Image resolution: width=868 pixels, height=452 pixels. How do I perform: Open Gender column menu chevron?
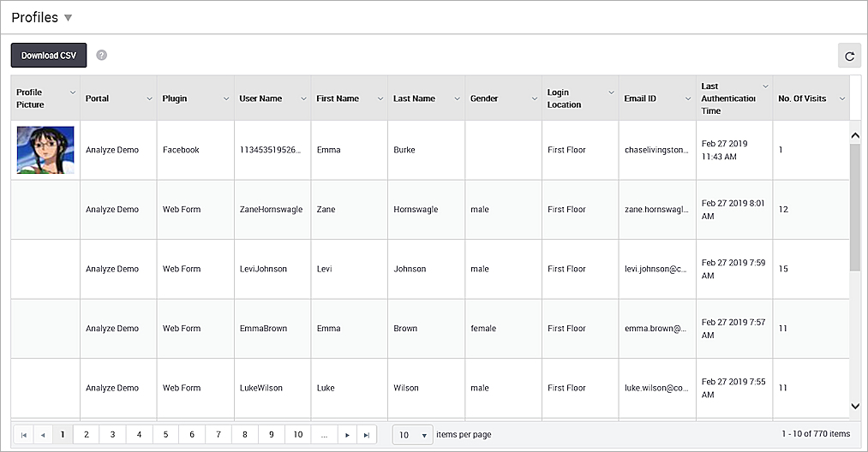coord(534,98)
